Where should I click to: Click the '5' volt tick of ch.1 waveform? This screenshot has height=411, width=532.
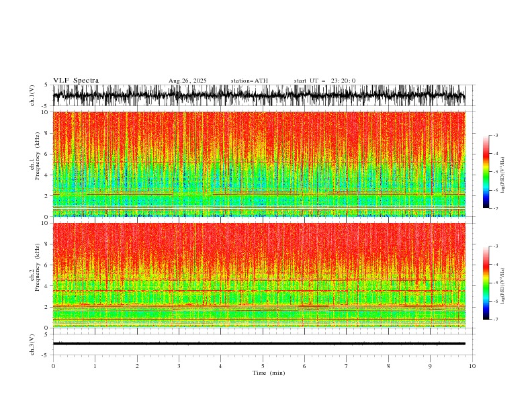(x=46, y=85)
